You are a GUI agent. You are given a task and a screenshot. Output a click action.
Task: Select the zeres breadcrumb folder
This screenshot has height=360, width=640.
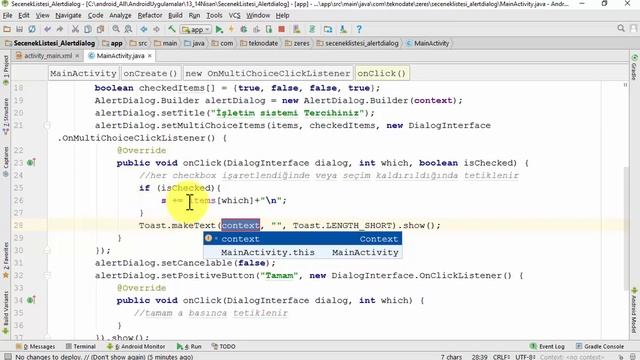pos(297,43)
